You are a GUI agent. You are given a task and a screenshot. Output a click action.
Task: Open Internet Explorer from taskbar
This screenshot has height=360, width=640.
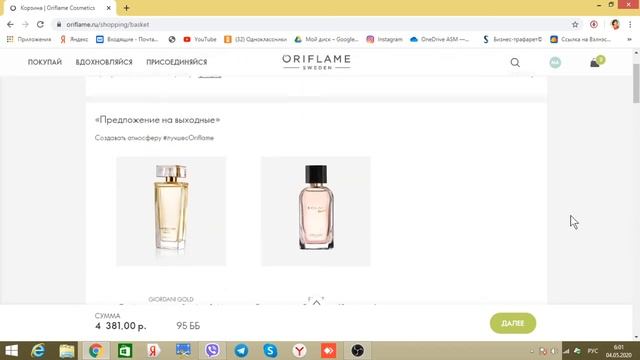point(38,351)
